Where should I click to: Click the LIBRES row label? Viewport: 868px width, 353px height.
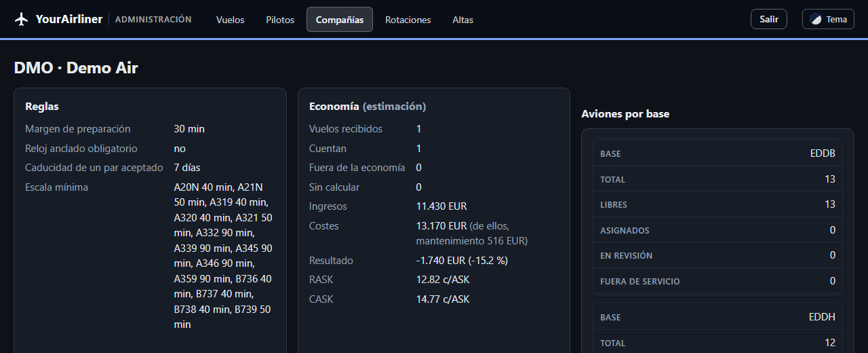pyautogui.click(x=614, y=205)
